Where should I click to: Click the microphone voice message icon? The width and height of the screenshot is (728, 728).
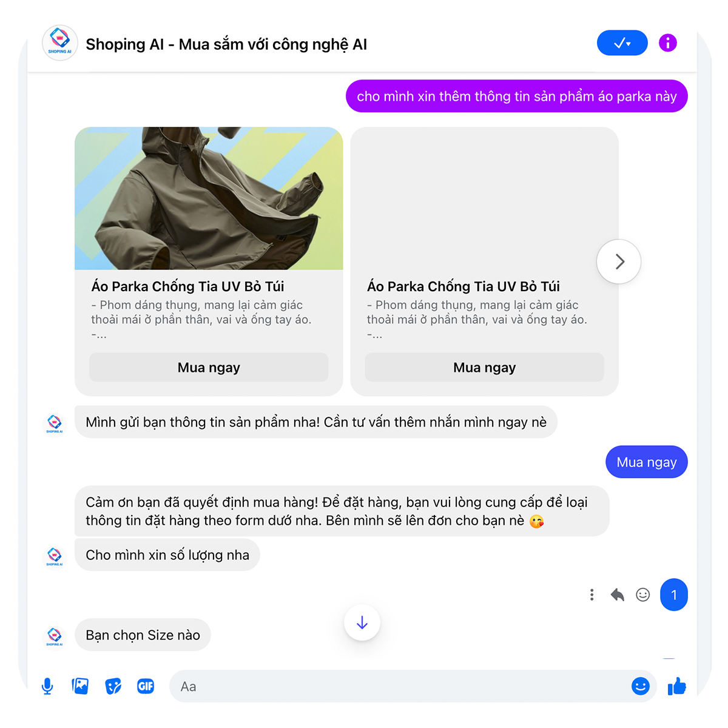click(47, 686)
